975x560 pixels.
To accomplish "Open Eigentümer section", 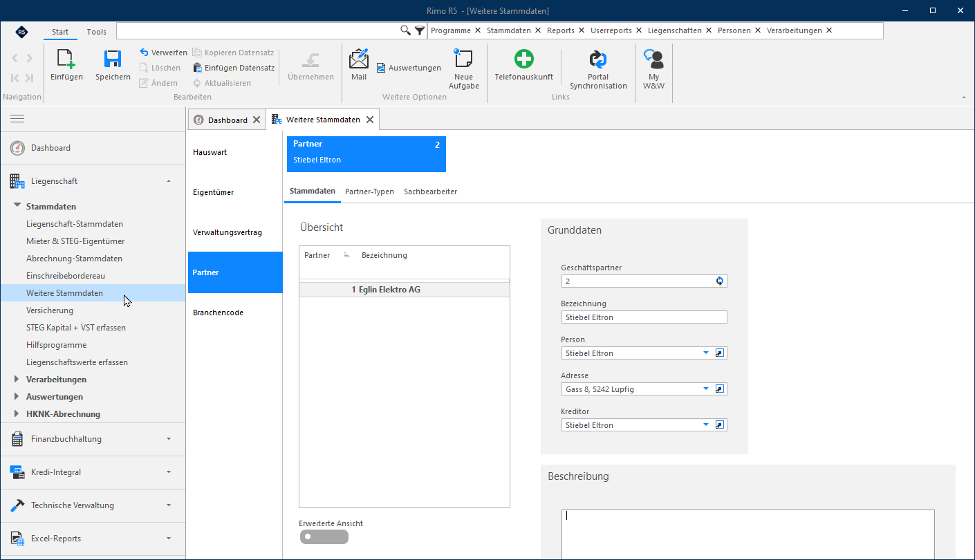I will pos(235,192).
